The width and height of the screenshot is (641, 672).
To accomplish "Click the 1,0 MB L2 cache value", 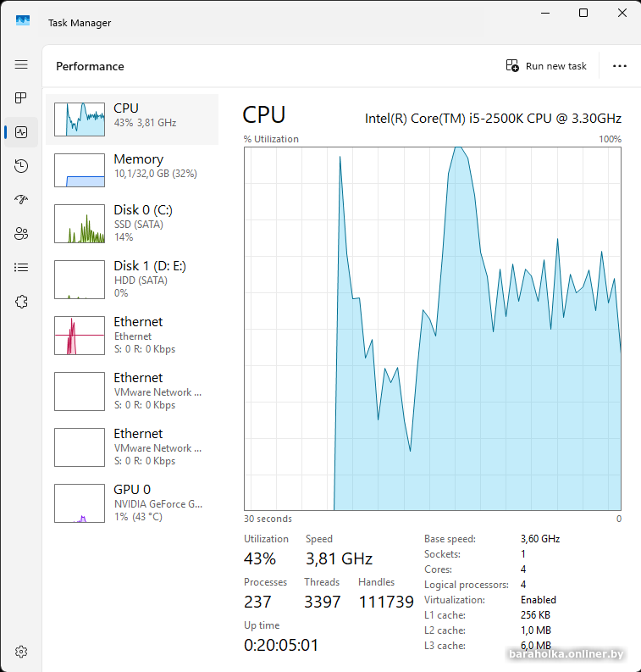I will (536, 630).
